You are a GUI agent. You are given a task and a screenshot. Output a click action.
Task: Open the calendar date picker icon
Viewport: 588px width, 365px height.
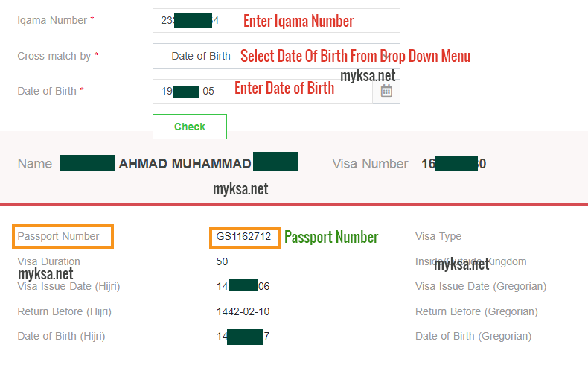(386, 91)
